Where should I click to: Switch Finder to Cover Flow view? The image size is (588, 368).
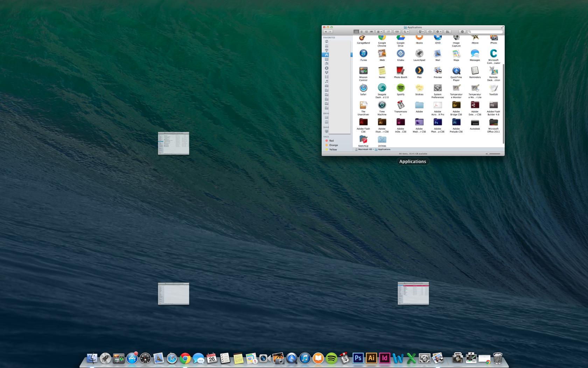(371, 32)
